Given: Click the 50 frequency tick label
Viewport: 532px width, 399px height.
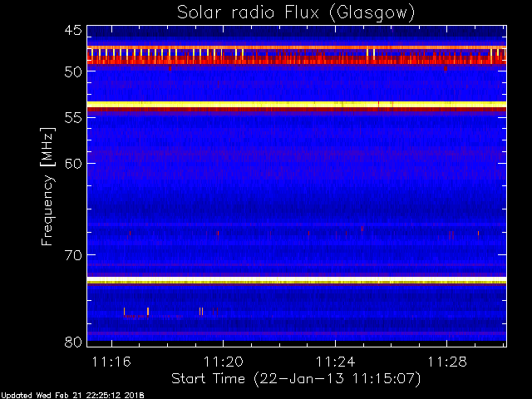Looking at the screenshot, I should tap(73, 72).
